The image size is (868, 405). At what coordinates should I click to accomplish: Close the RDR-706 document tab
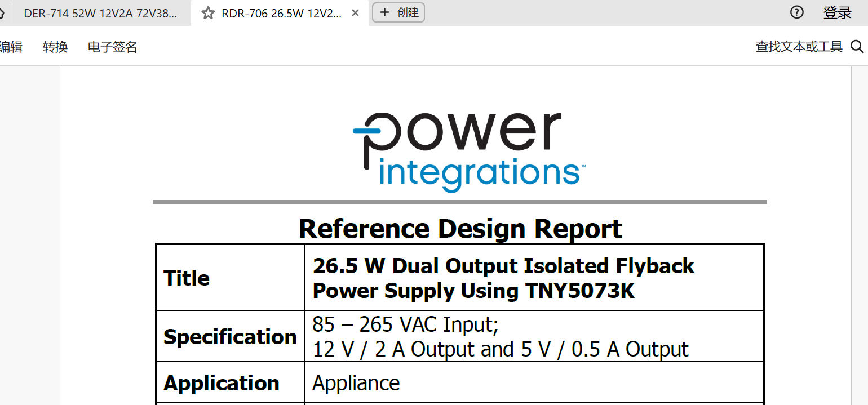click(x=355, y=12)
